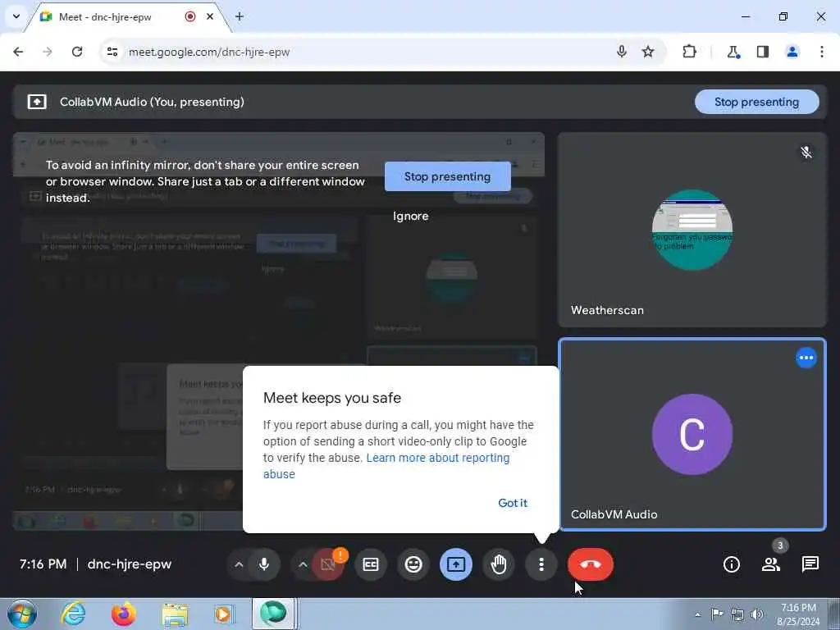Image resolution: width=840 pixels, height=630 pixels.
Task: Open meeting details info icon
Action: (x=731, y=564)
